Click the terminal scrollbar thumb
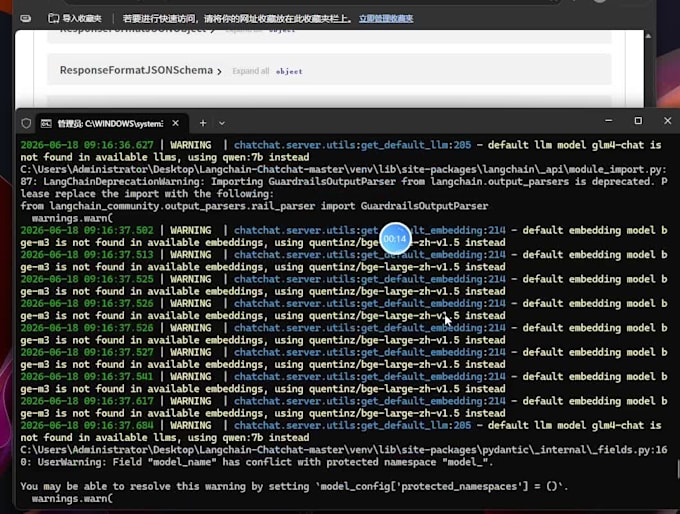 point(678,469)
